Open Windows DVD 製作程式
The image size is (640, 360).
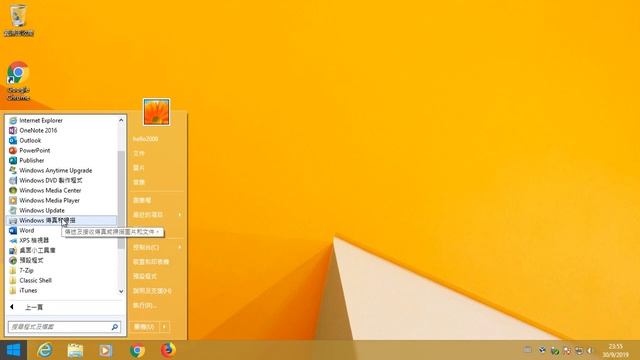(62, 180)
